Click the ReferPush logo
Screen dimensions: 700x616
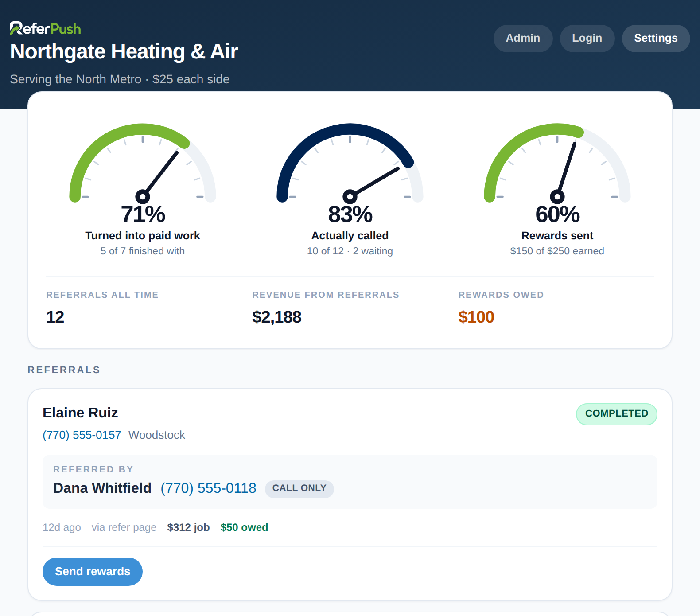(x=45, y=29)
